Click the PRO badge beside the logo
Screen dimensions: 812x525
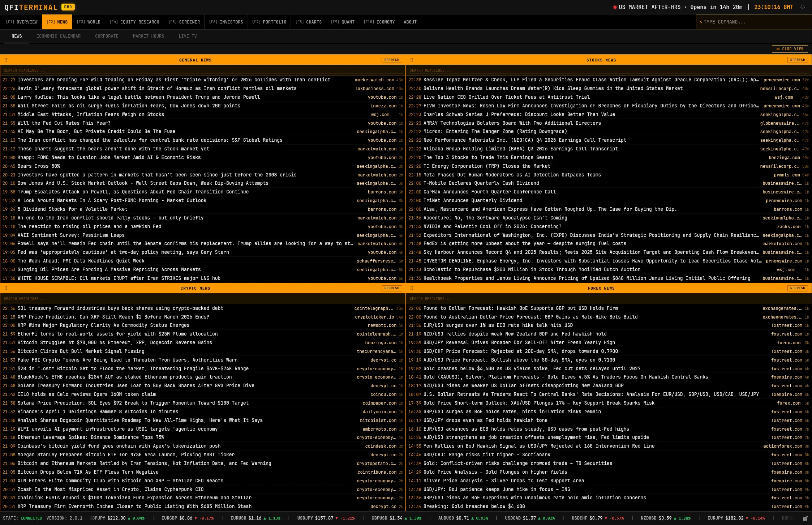(x=68, y=7)
